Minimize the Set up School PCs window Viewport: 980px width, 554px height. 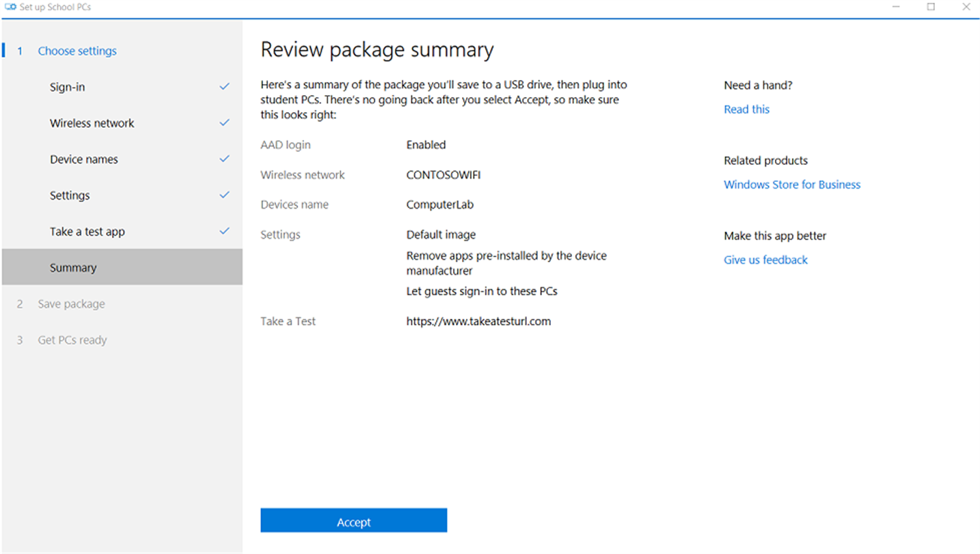click(x=896, y=7)
